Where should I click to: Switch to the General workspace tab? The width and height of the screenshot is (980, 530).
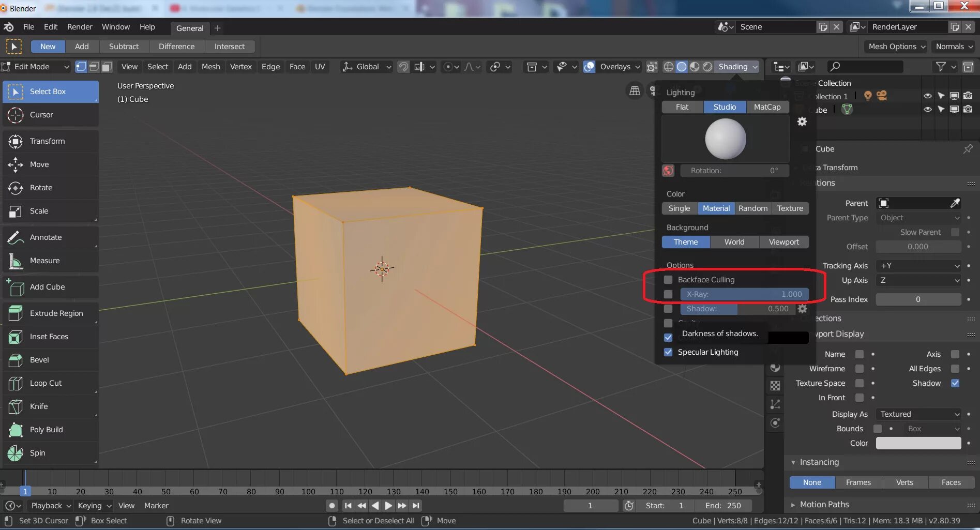pos(190,28)
